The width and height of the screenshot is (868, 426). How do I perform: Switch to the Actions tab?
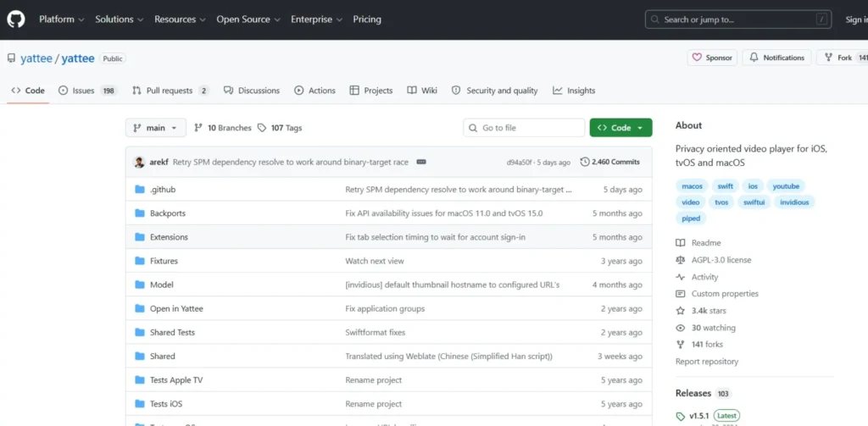314,90
